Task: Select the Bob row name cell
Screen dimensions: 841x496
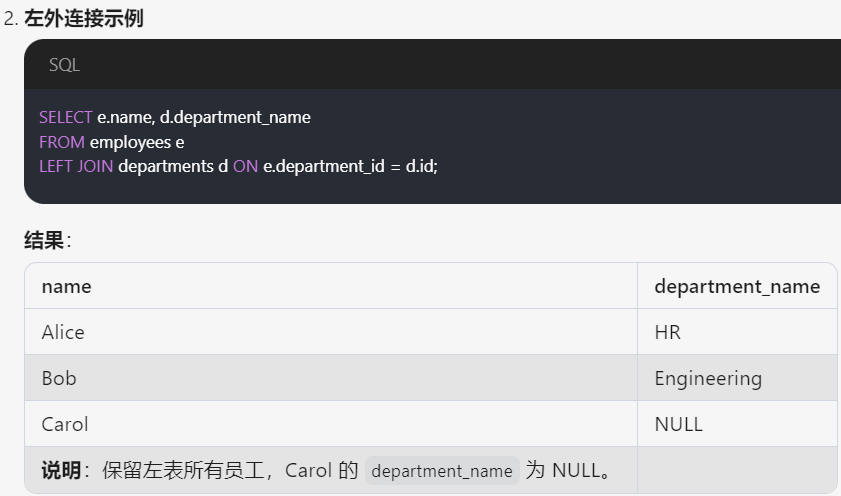Action: (59, 378)
